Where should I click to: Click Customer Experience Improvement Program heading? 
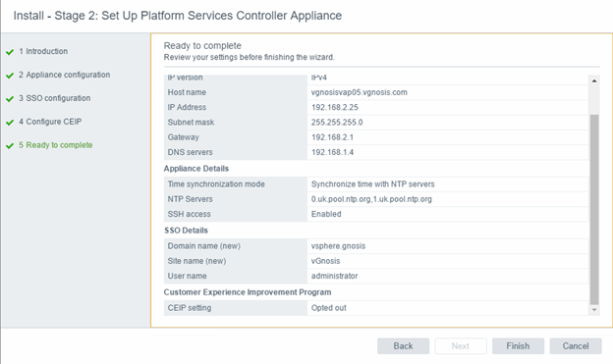(248, 292)
